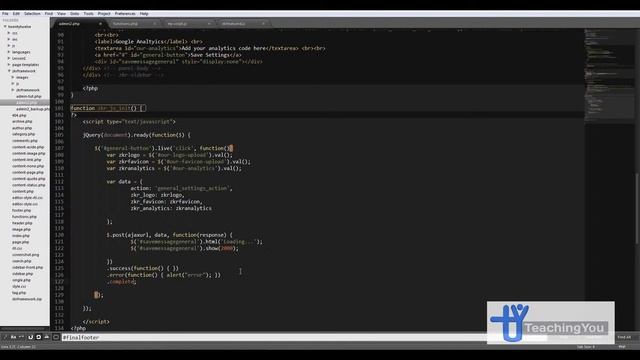The height and width of the screenshot is (360, 640).
Task: Open comments.php in the sidebar
Action: pyautogui.click(x=25, y=140)
